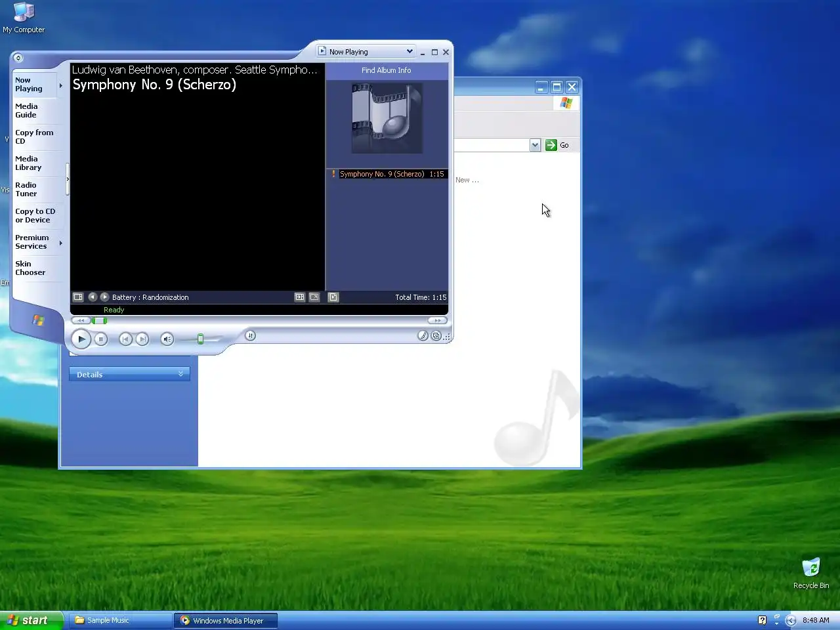Fast forward using the seek bar's right button
This screenshot has height=630, width=840.
[x=438, y=321]
